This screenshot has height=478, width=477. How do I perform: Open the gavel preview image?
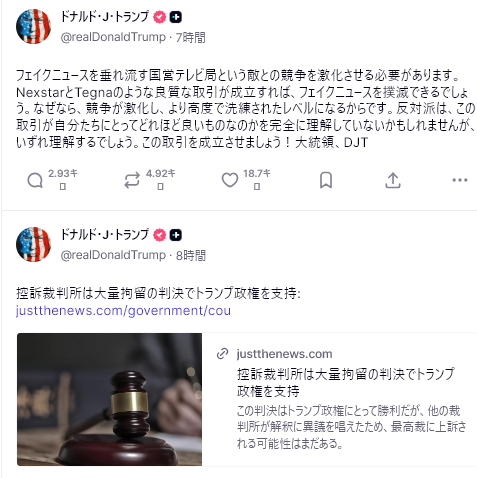[110, 399]
